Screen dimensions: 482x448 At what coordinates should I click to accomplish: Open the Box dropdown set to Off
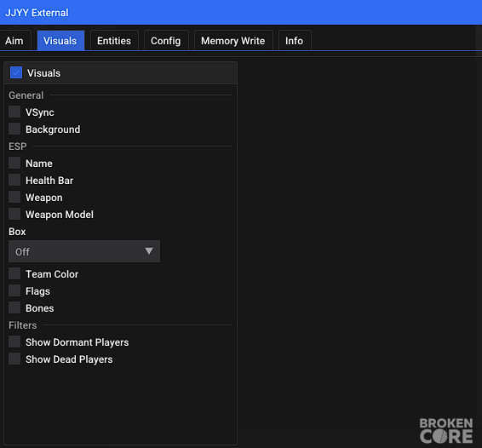[x=84, y=251]
